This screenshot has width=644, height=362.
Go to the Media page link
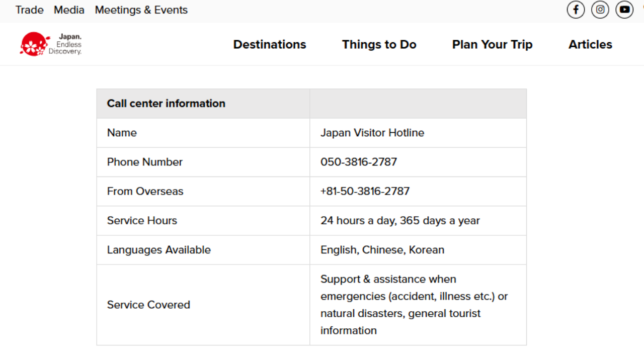(x=69, y=10)
